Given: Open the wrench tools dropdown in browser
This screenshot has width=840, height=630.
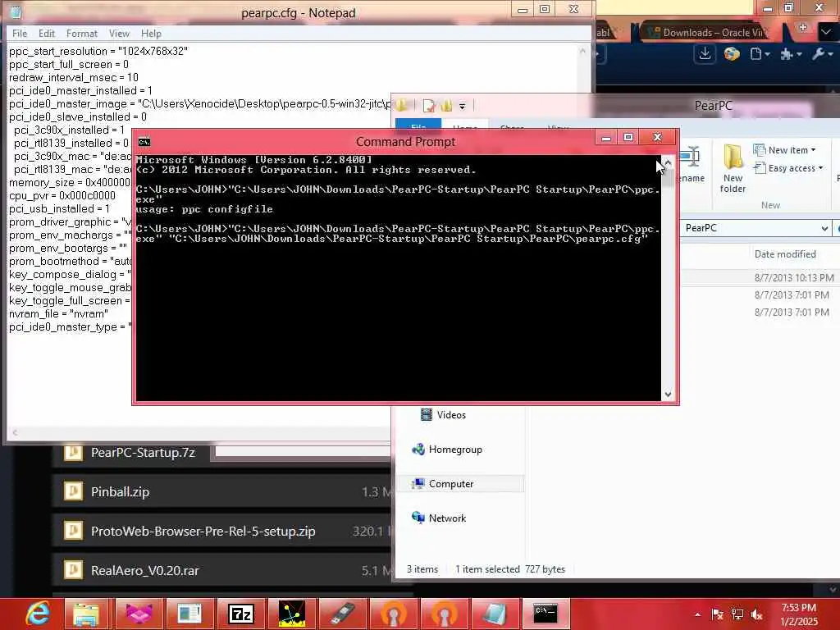Looking at the screenshot, I should 823,53.
